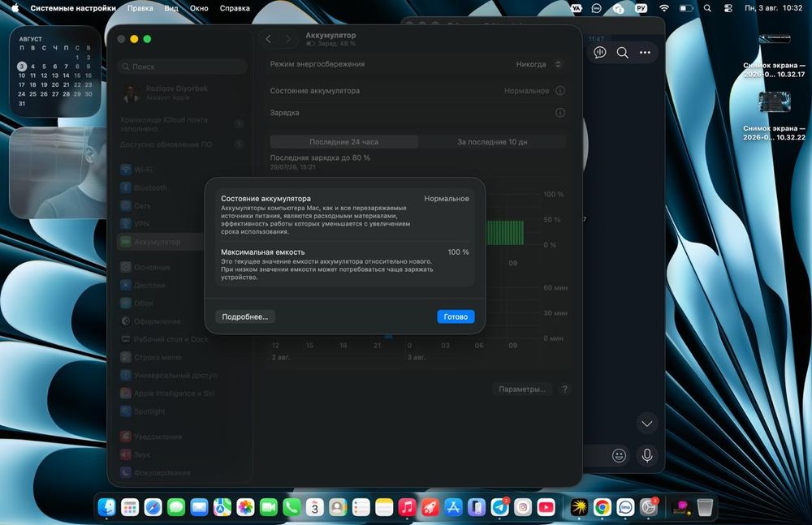
Task: Click the battery status icon in menu bar
Action: coord(686,8)
